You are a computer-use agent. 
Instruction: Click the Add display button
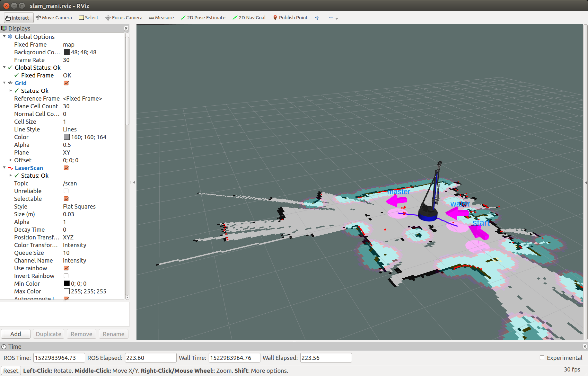tap(16, 334)
